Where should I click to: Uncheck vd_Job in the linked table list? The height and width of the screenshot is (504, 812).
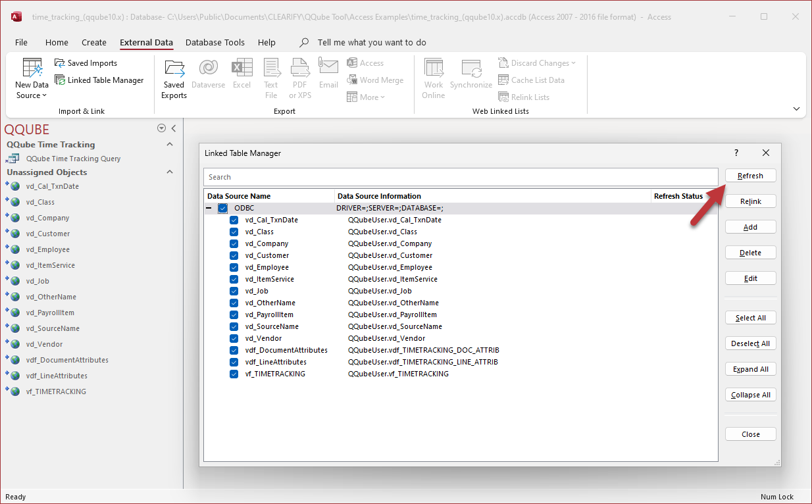(x=234, y=291)
